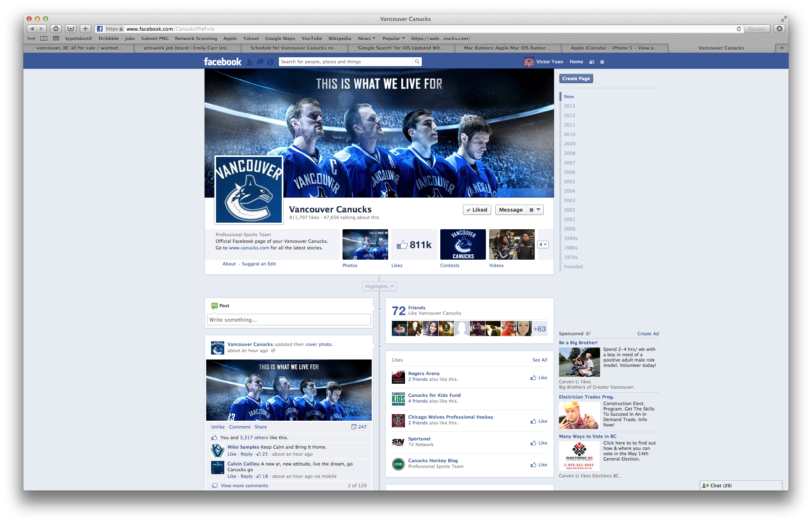
Task: Click Write something post field
Action: pos(289,320)
